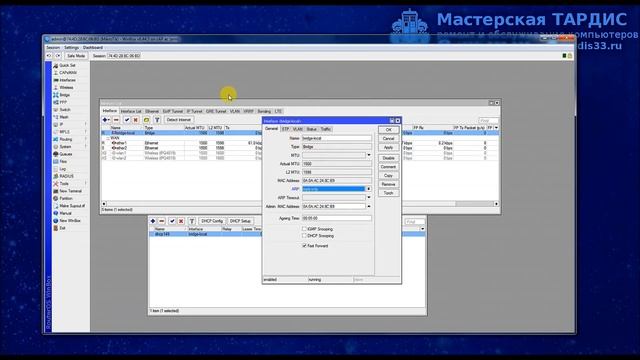Click filter funnel icon in Interface List
Screen dimensions: 640x360
point(157,120)
